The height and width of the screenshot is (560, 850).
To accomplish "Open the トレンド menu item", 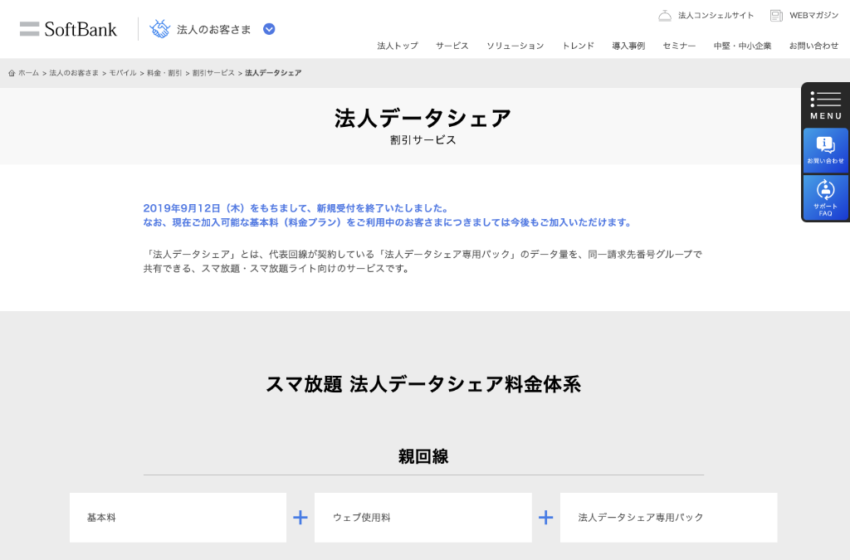I will pyautogui.click(x=578, y=46).
